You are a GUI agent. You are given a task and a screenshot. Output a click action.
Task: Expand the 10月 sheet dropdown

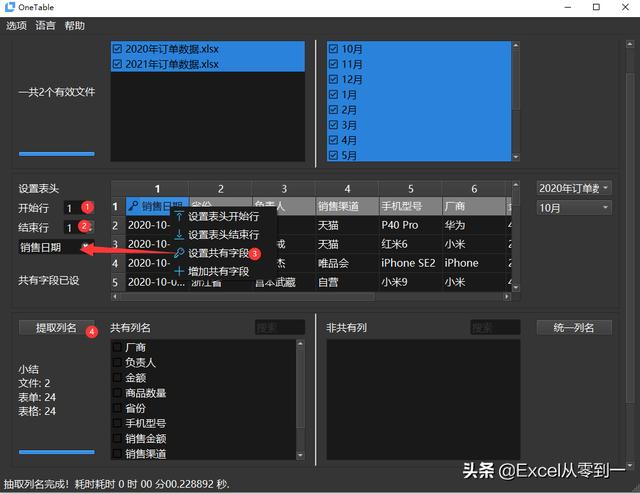coord(575,207)
